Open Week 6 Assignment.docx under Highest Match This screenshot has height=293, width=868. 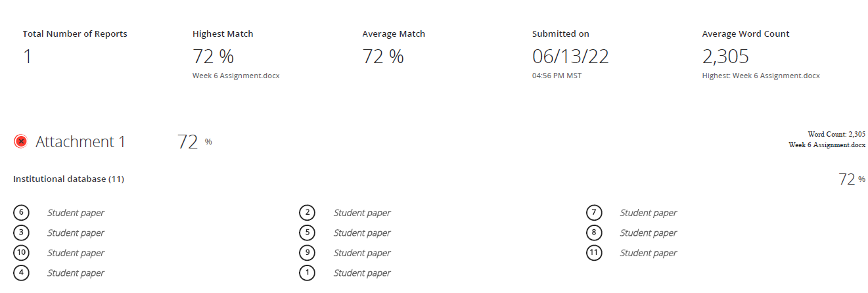pos(236,76)
